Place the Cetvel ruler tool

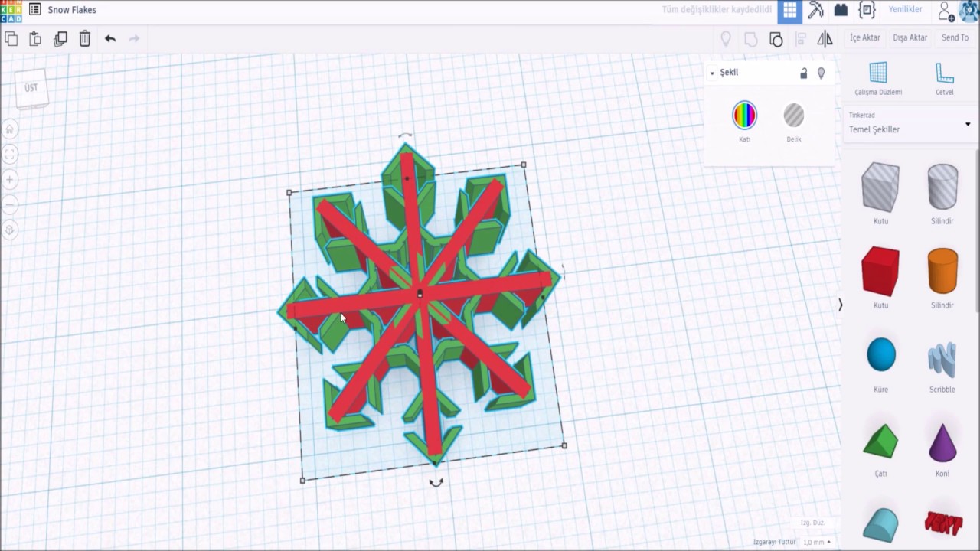coord(945,79)
